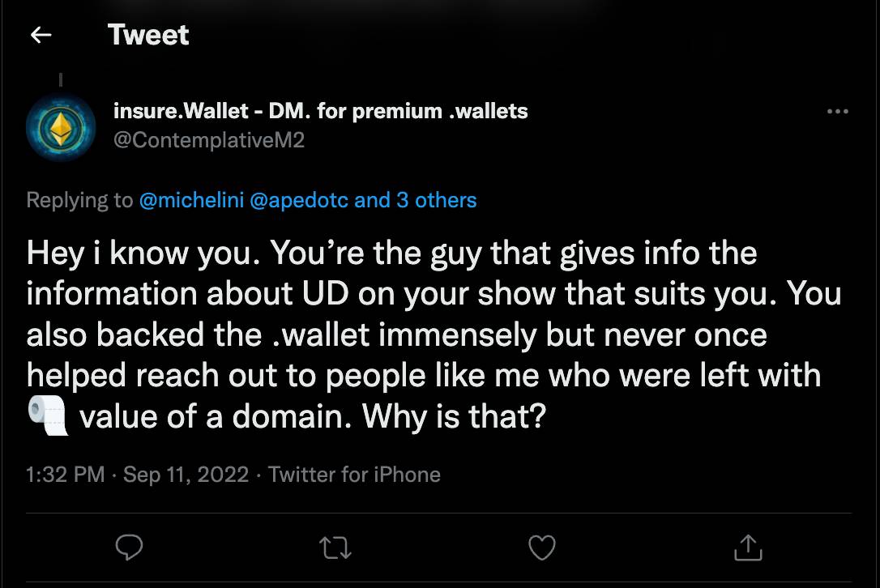Reply to the tweet via speech-bubble icon
The image size is (880, 588).
pyautogui.click(x=130, y=548)
